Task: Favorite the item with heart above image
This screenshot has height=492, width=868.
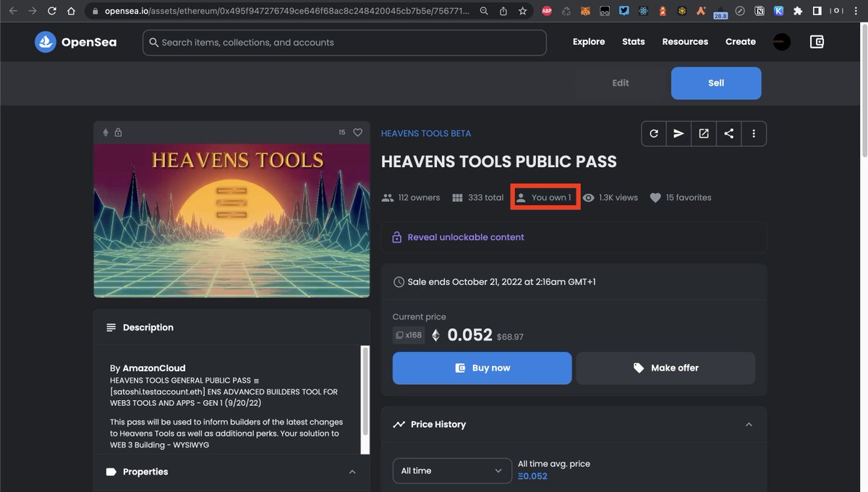Action: click(x=357, y=132)
